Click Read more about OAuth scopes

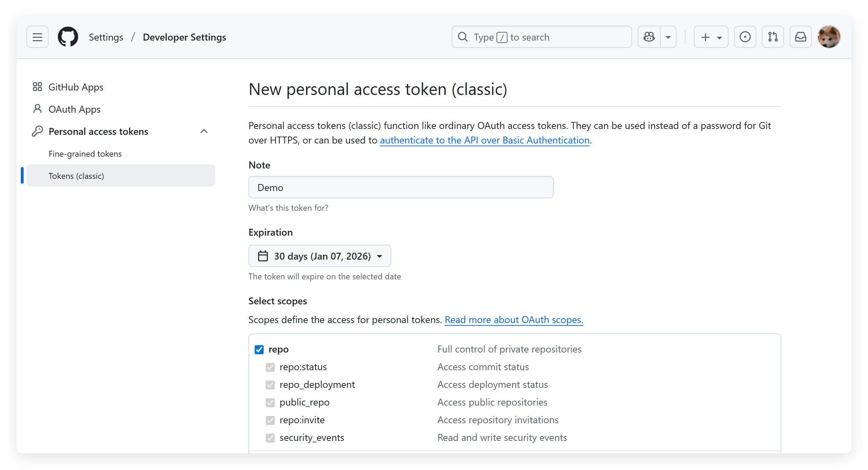click(x=514, y=320)
